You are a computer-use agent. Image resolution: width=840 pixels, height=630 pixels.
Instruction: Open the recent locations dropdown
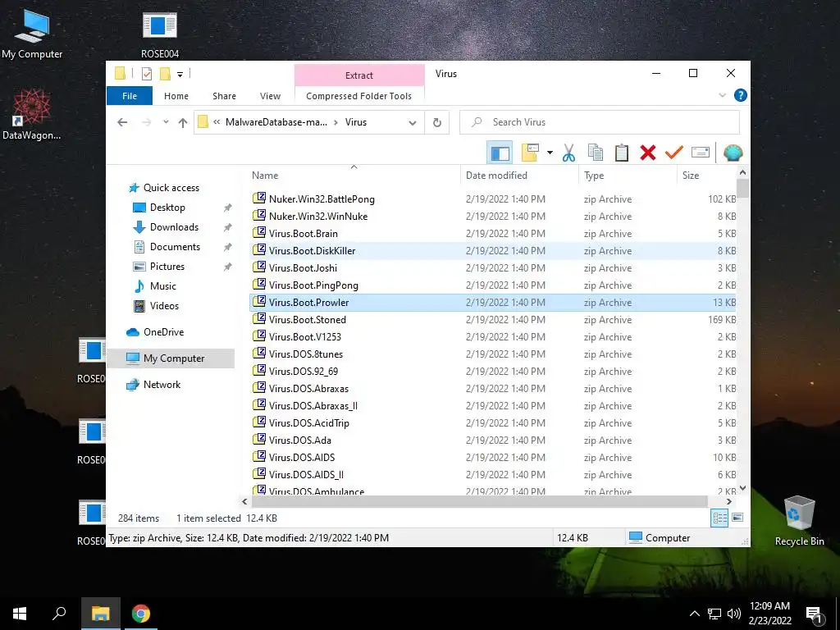[x=166, y=122]
